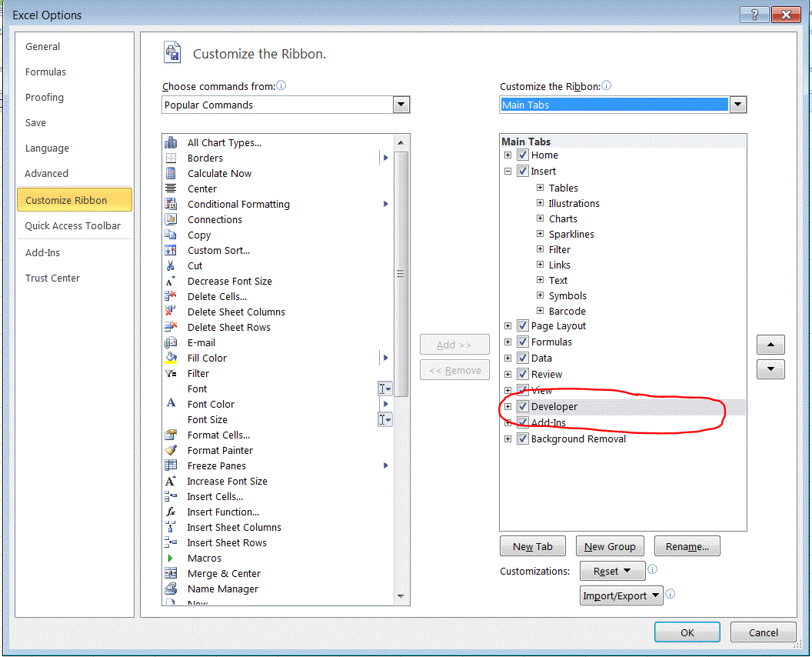This screenshot has height=657, width=812.
Task: Open the Choose commands from dropdown
Action: (401, 105)
